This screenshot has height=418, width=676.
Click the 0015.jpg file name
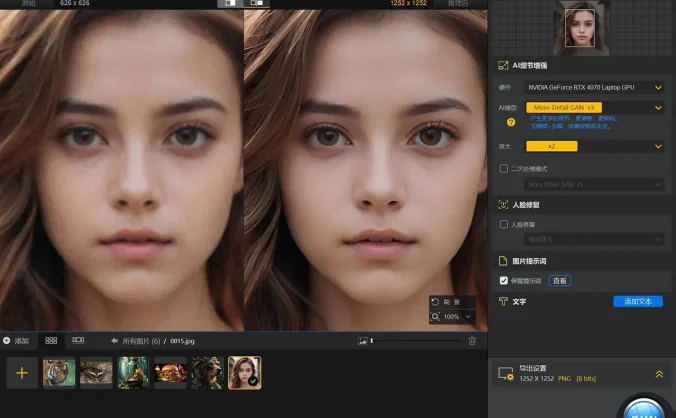tap(182, 341)
